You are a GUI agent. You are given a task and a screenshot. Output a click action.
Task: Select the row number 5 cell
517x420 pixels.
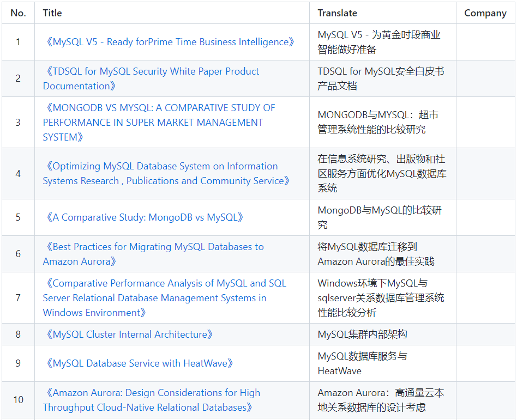[18, 217]
